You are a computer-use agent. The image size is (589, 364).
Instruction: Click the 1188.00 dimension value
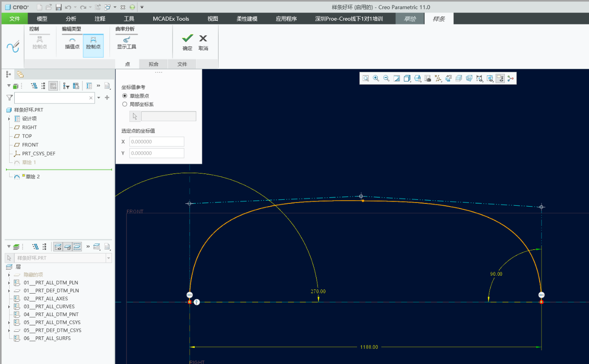369,347
